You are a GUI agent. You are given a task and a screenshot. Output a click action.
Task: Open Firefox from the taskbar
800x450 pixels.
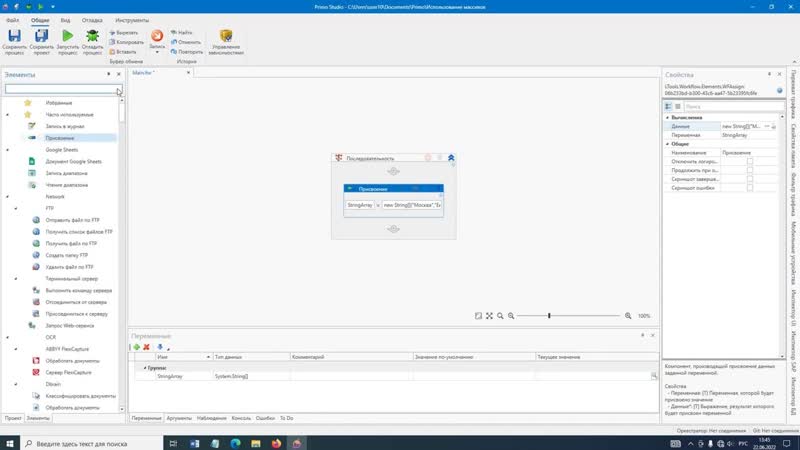click(276, 443)
